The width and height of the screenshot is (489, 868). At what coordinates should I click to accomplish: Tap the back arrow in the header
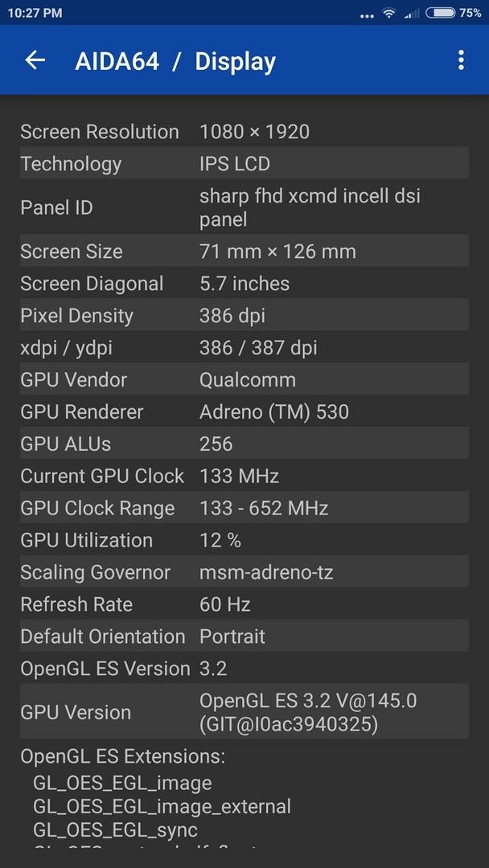point(35,60)
